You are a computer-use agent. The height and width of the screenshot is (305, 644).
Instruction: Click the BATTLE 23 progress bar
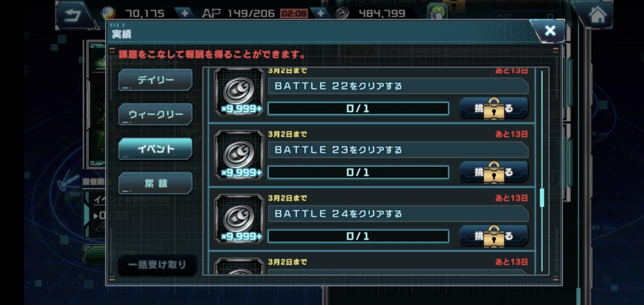click(358, 172)
